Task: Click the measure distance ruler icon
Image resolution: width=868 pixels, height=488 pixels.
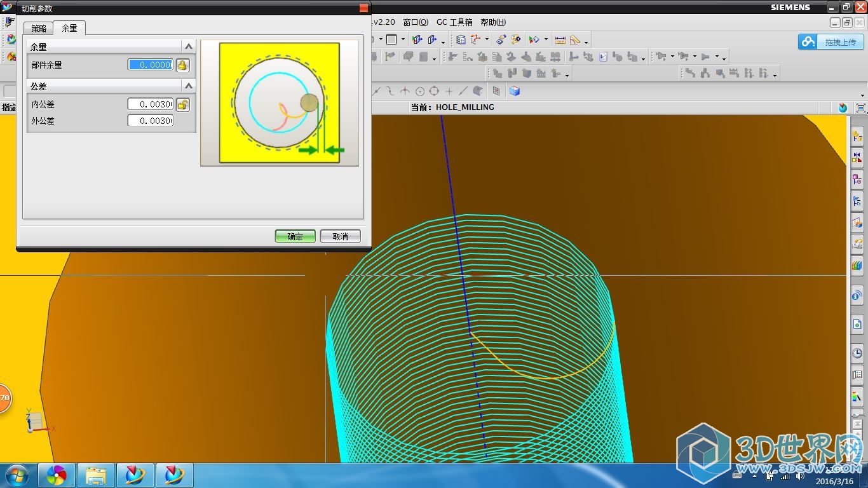Action: tap(560, 39)
